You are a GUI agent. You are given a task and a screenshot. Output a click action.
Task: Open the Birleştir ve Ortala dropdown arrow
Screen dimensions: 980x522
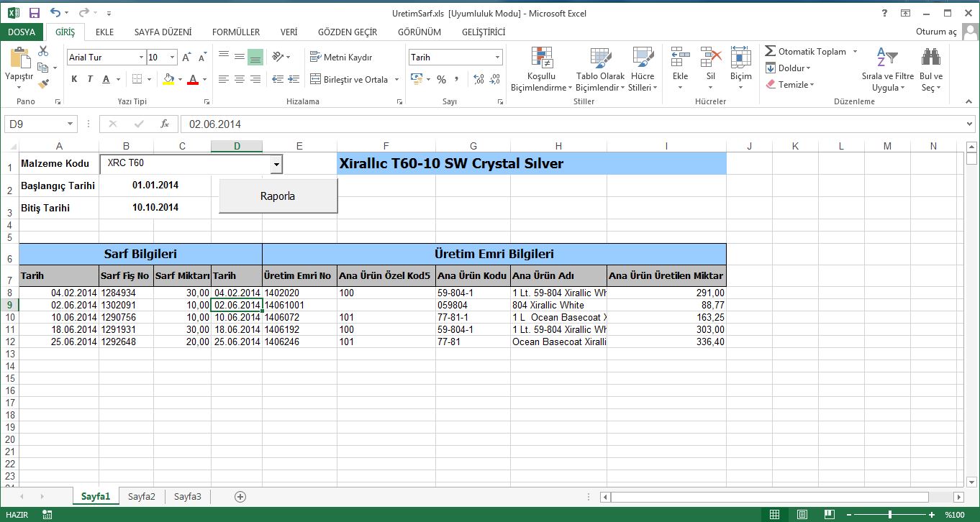pyautogui.click(x=397, y=80)
